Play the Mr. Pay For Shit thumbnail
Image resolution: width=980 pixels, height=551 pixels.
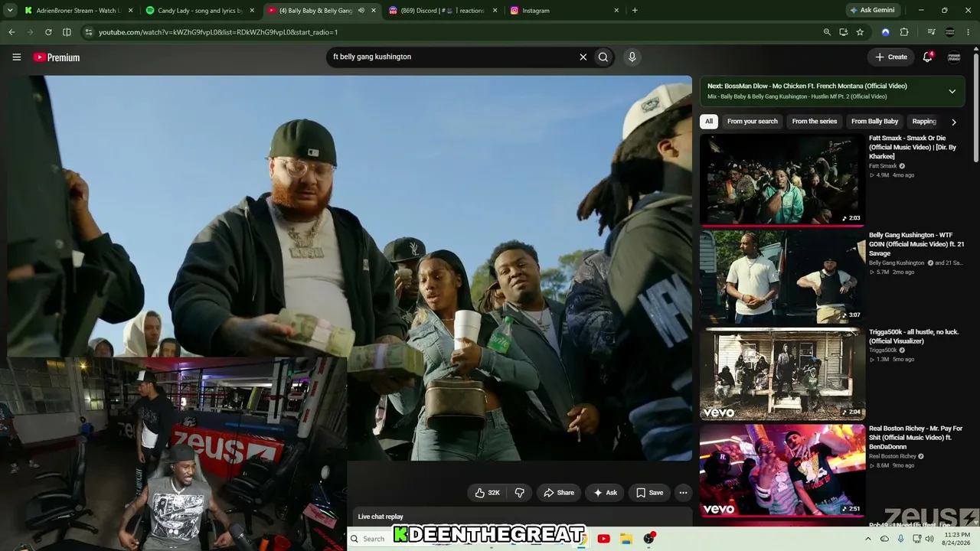click(782, 471)
